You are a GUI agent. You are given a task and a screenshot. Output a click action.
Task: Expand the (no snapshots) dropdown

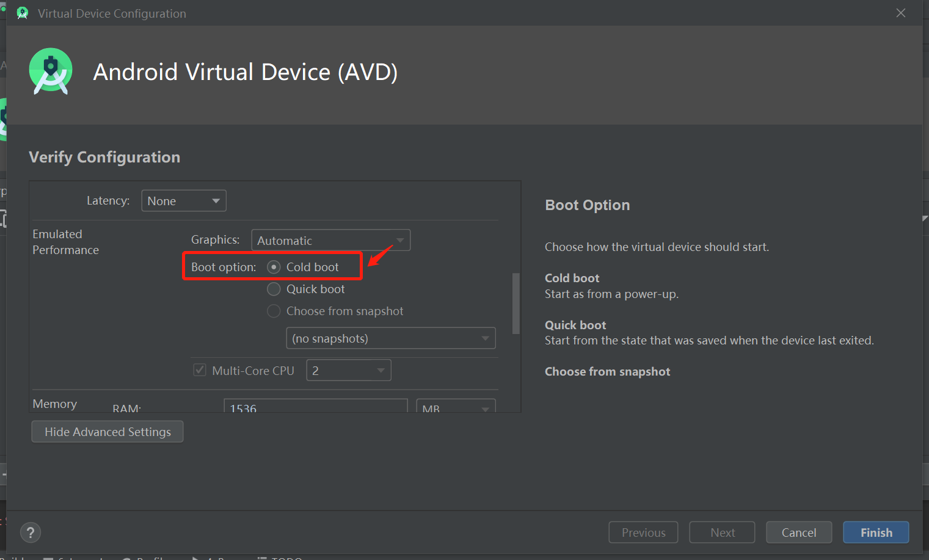(x=391, y=338)
